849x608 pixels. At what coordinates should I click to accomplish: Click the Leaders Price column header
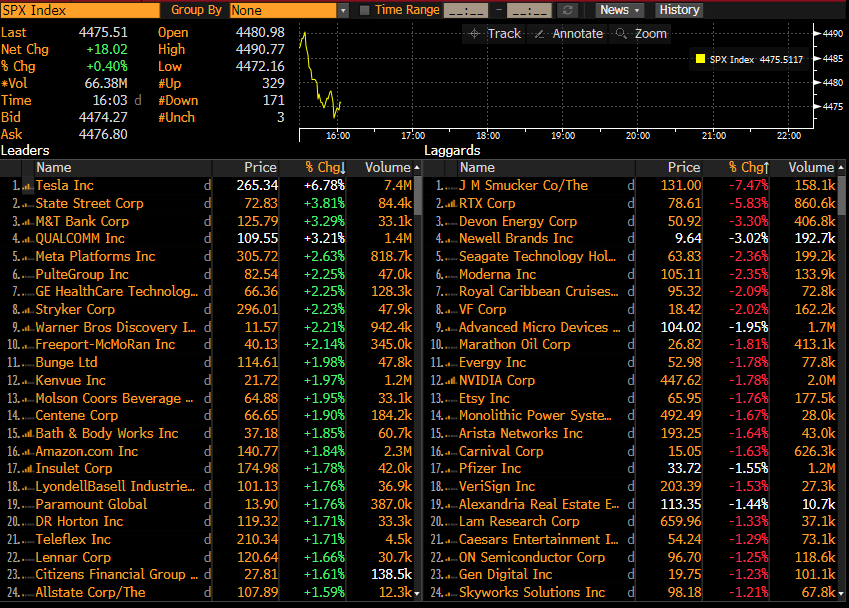246,168
